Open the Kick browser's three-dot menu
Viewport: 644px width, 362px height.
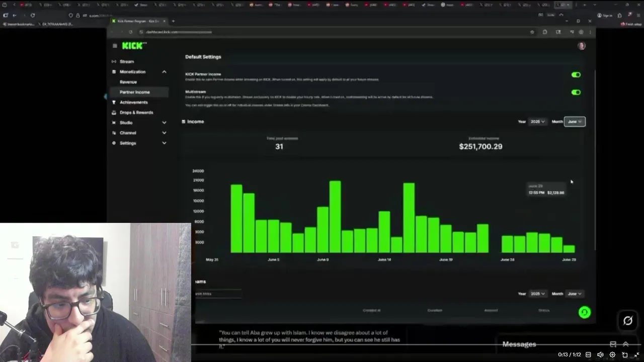(590, 32)
